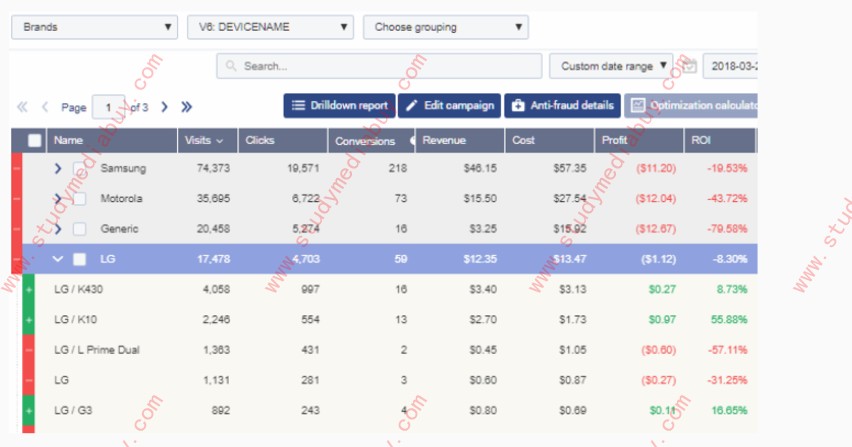Click the LG / K10 ROI value 55.88%
852x447 pixels.
click(729, 320)
